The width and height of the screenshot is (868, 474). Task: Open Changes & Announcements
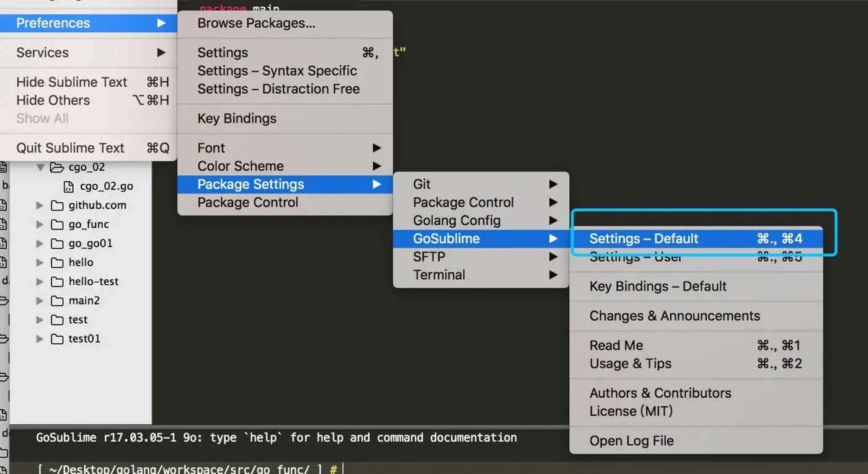(x=696, y=316)
